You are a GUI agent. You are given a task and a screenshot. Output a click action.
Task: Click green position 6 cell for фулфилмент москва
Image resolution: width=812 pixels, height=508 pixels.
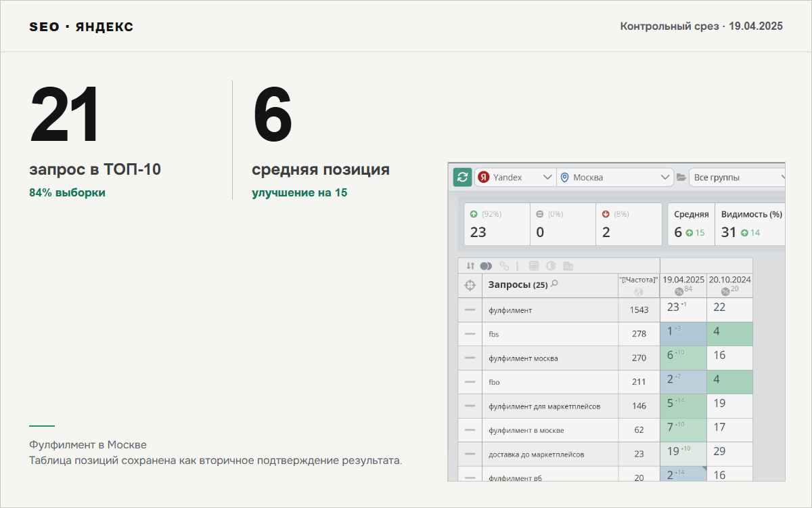tap(683, 358)
